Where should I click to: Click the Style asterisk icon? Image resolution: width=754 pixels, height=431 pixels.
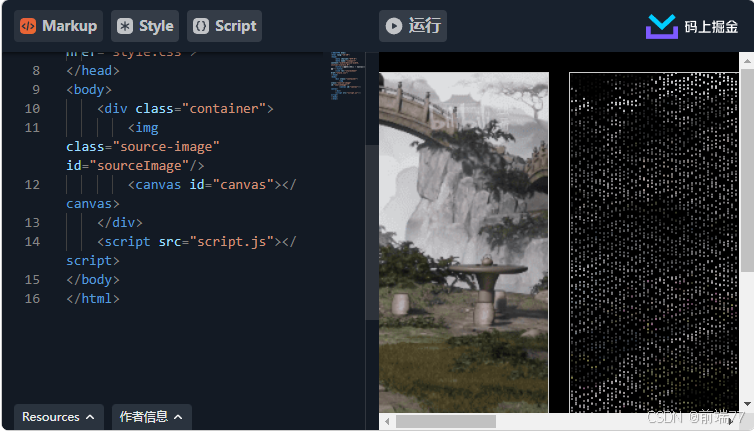125,26
